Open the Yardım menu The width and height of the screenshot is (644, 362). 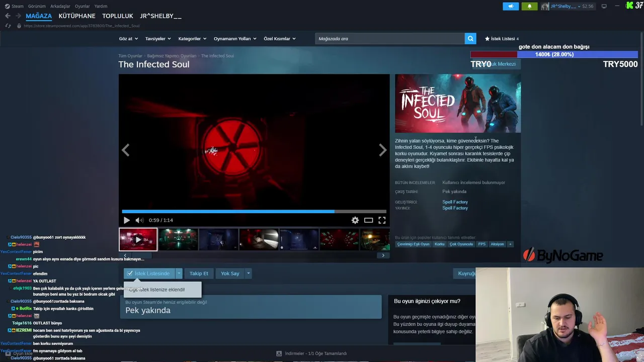coord(101,6)
